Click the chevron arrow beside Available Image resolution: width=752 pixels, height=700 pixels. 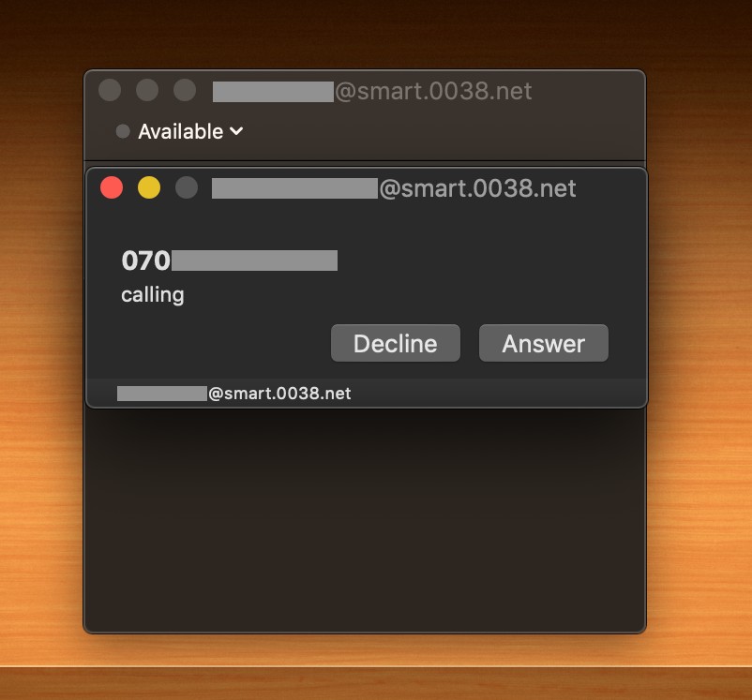(x=236, y=131)
